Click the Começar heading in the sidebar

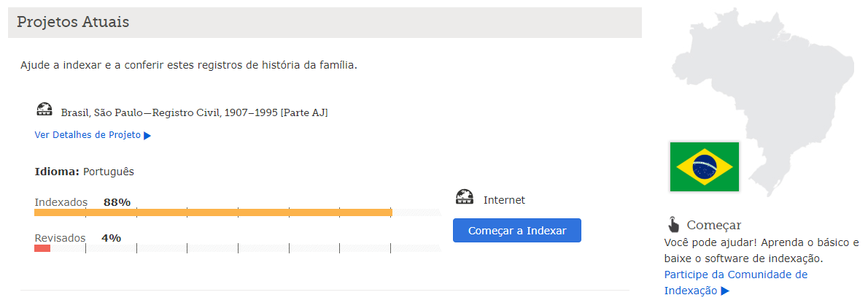tap(713, 225)
